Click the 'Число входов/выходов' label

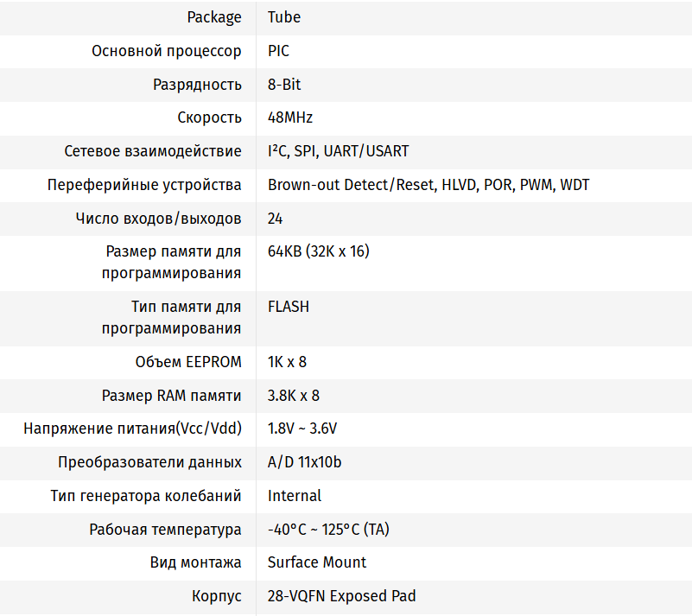click(159, 219)
